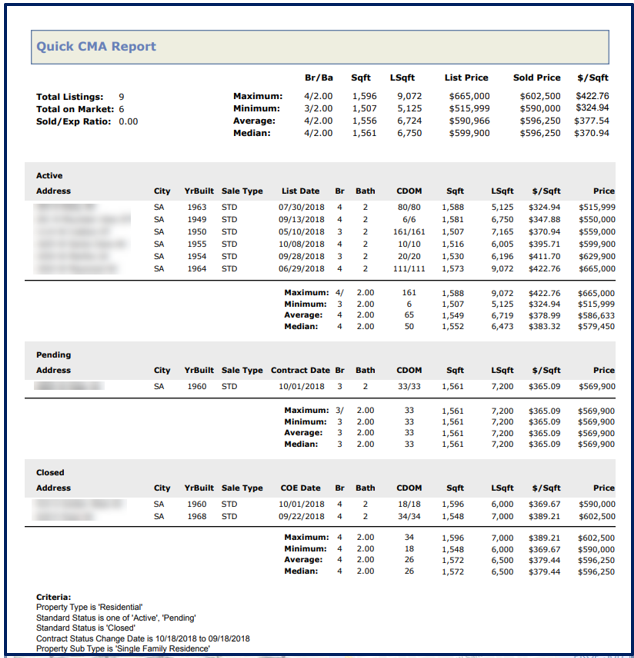Click the 07/30/2018 list date cell
The height and width of the screenshot is (658, 634).
tap(301, 207)
